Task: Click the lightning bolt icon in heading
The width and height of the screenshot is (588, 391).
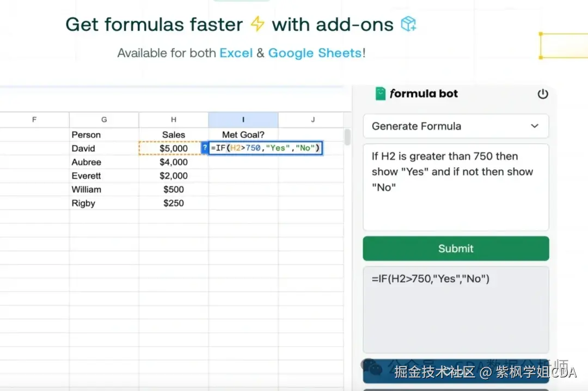Action: (x=257, y=24)
